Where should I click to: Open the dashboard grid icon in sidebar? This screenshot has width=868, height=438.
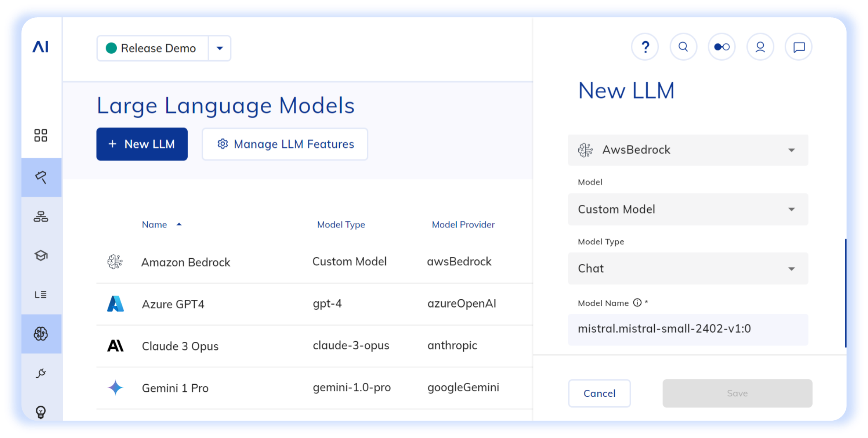coord(40,135)
